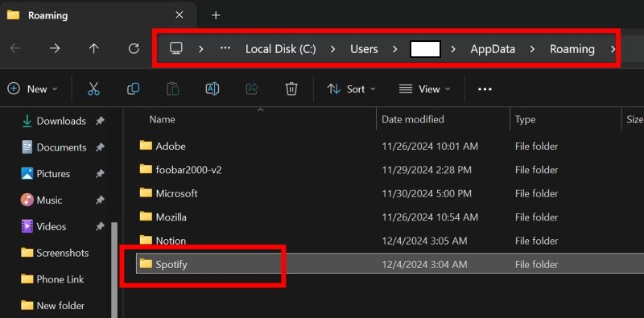The width and height of the screenshot is (644, 318).
Task: Sort by Name column header
Action: click(163, 119)
